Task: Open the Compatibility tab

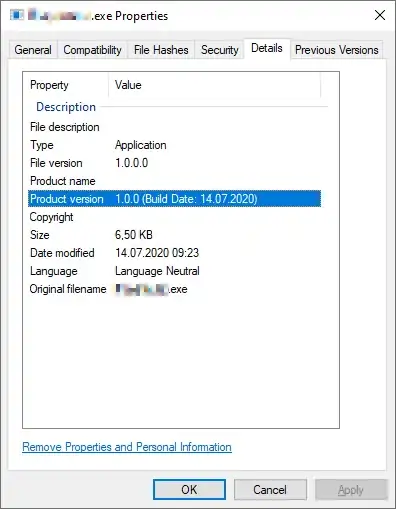Action: click(92, 50)
